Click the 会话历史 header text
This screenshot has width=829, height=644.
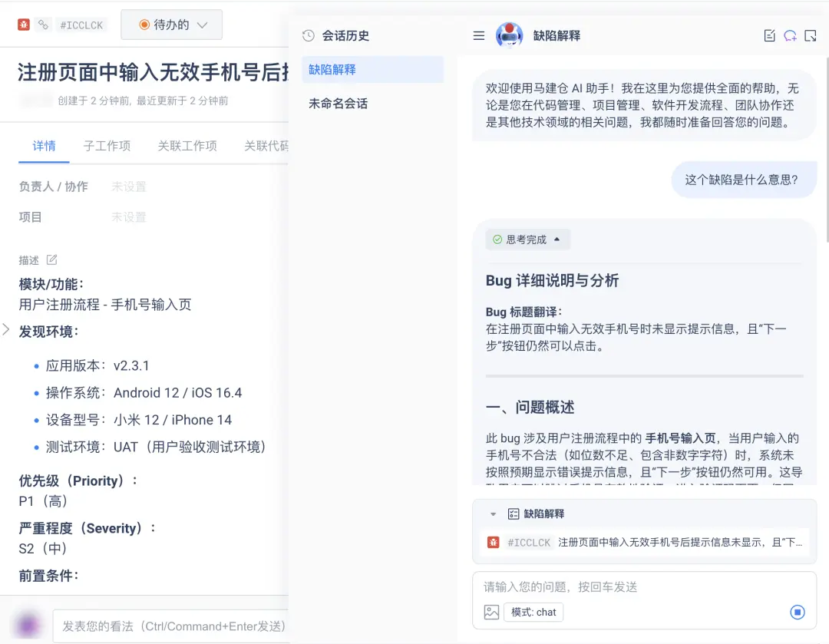345,35
